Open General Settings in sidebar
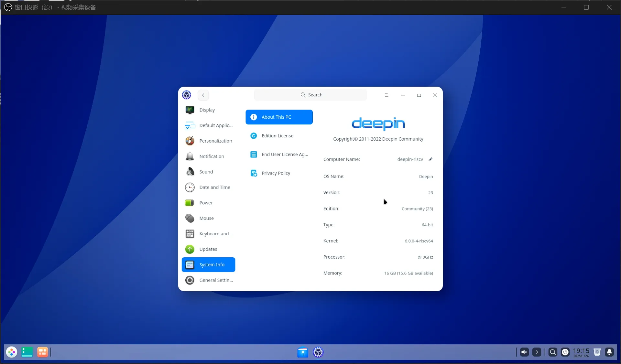 coord(216,280)
